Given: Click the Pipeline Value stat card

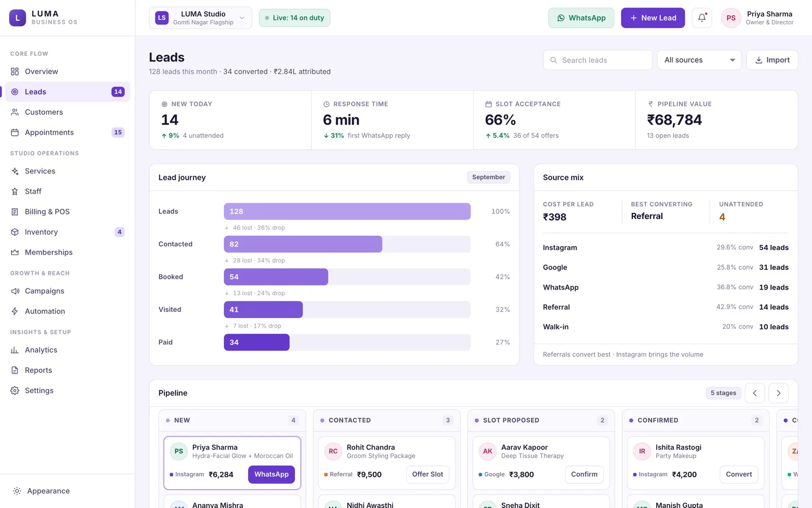Looking at the screenshot, I should (717, 120).
